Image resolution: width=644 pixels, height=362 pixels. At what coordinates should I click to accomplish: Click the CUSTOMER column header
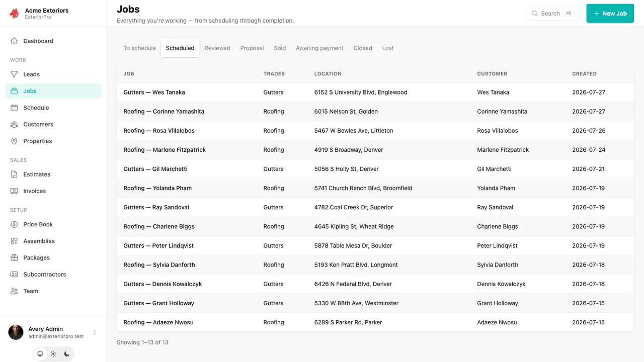492,74
